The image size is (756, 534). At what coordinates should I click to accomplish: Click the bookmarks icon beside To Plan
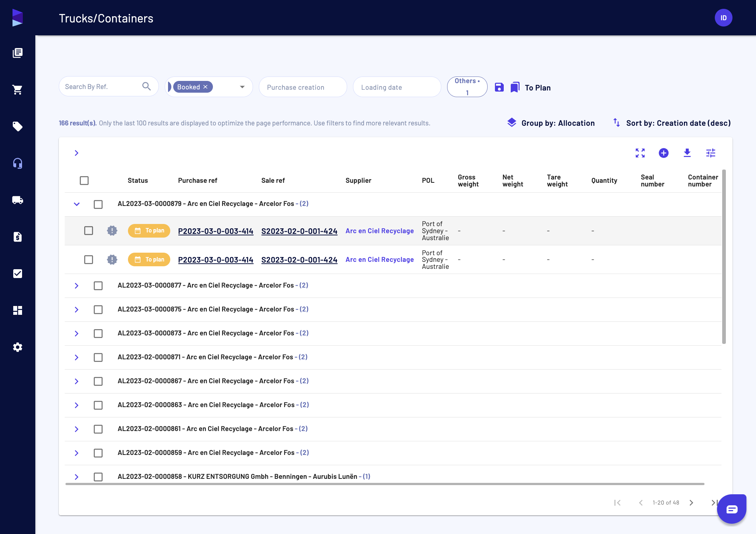[x=515, y=87]
